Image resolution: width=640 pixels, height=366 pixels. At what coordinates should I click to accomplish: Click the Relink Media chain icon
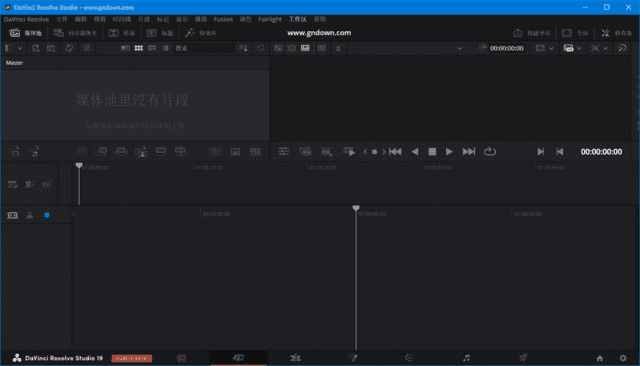point(87,48)
